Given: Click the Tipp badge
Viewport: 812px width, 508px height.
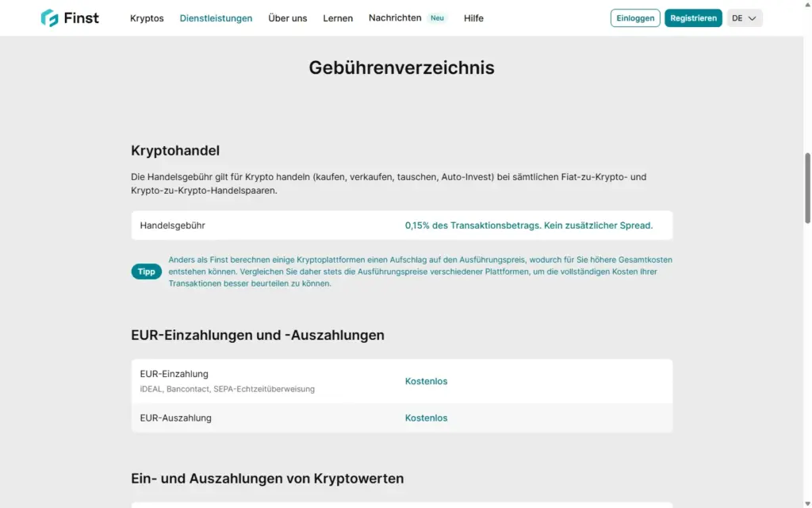Looking at the screenshot, I should coord(146,271).
